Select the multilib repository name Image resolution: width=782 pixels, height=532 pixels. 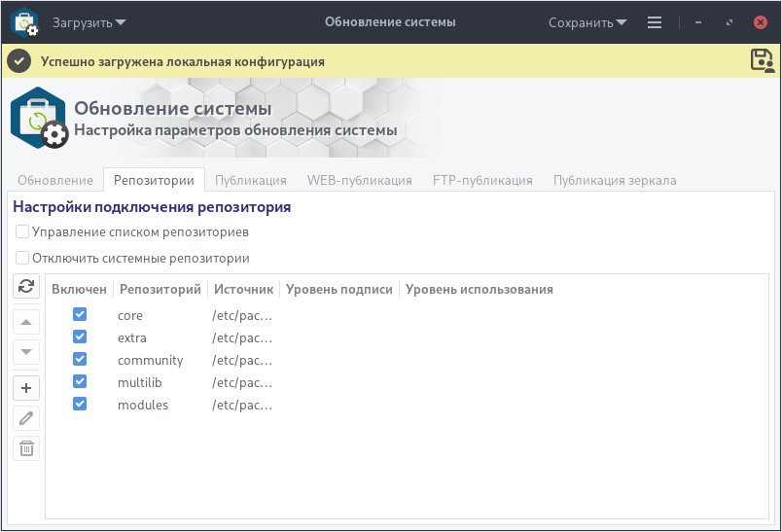point(140,382)
